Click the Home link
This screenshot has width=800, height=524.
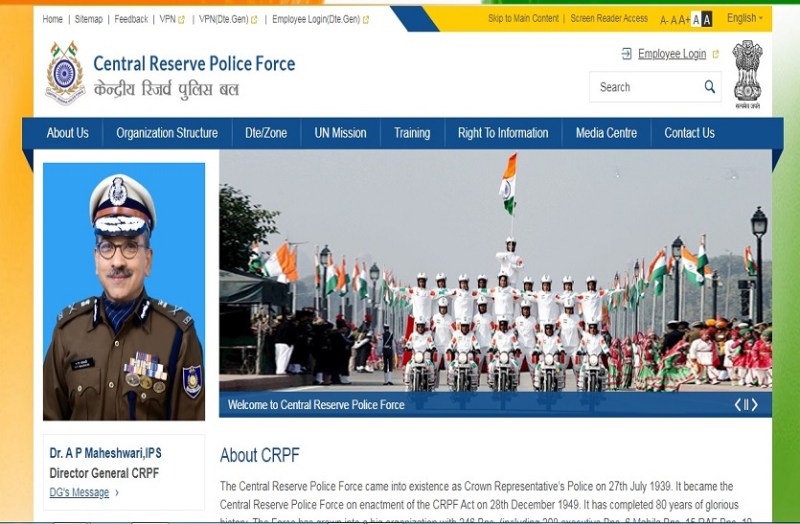pyautogui.click(x=53, y=19)
